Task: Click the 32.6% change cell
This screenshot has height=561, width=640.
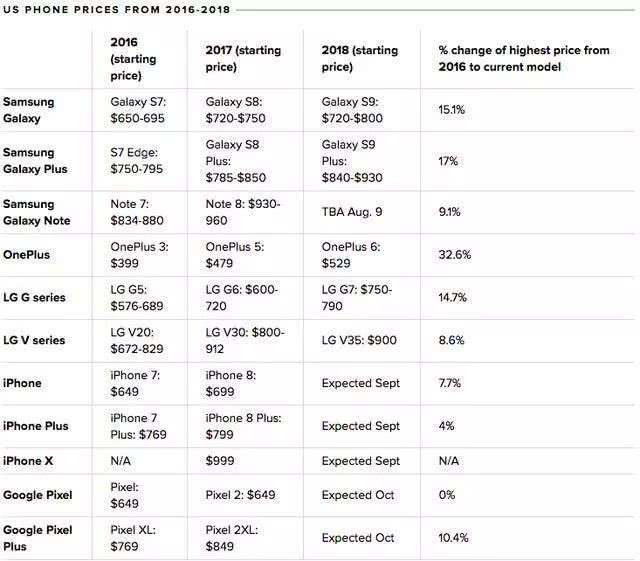Action: click(455, 254)
